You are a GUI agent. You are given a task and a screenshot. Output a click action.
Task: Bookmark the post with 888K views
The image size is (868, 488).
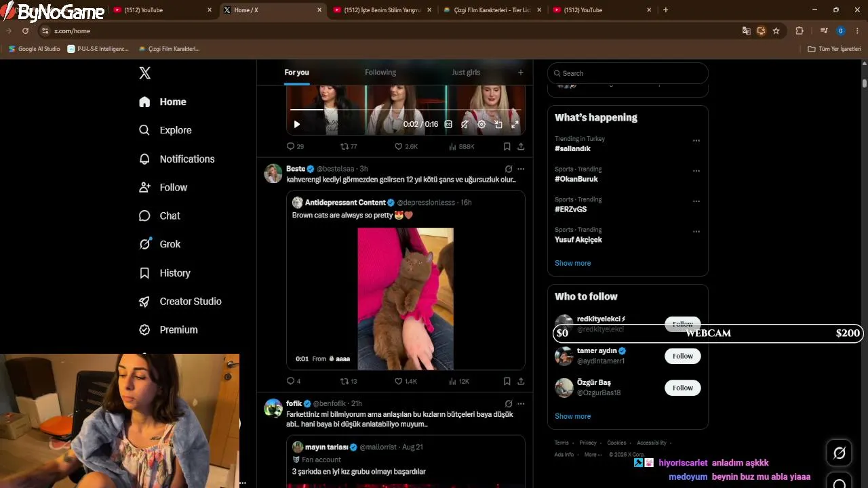(507, 146)
